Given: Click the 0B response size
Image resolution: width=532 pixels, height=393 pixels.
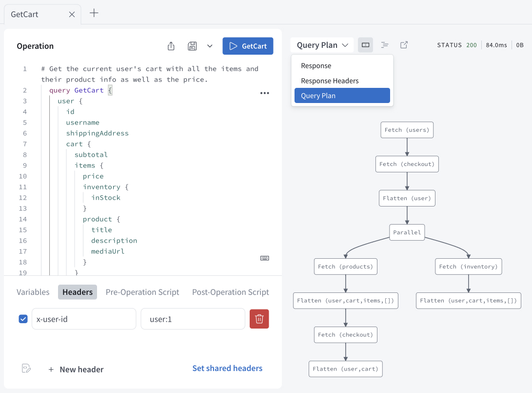Looking at the screenshot, I should [x=520, y=45].
